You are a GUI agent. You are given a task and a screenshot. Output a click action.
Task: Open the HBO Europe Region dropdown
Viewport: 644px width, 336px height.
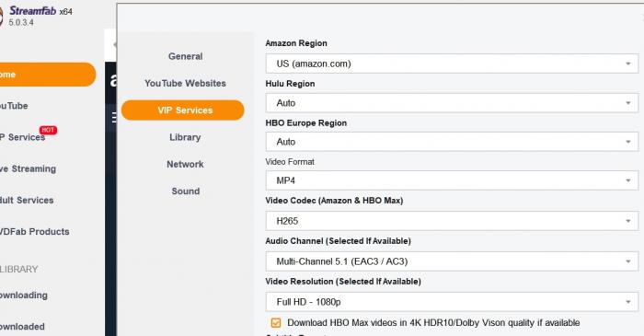click(x=452, y=142)
